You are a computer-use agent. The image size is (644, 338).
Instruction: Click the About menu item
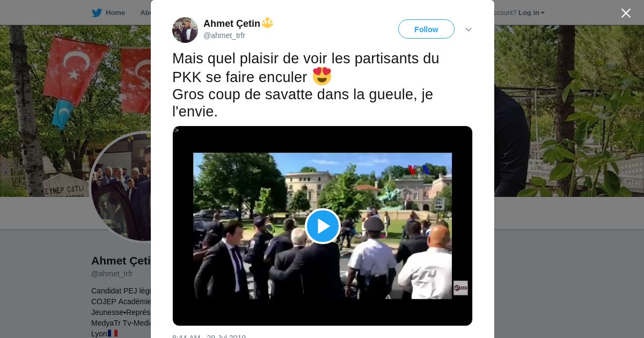click(x=145, y=12)
